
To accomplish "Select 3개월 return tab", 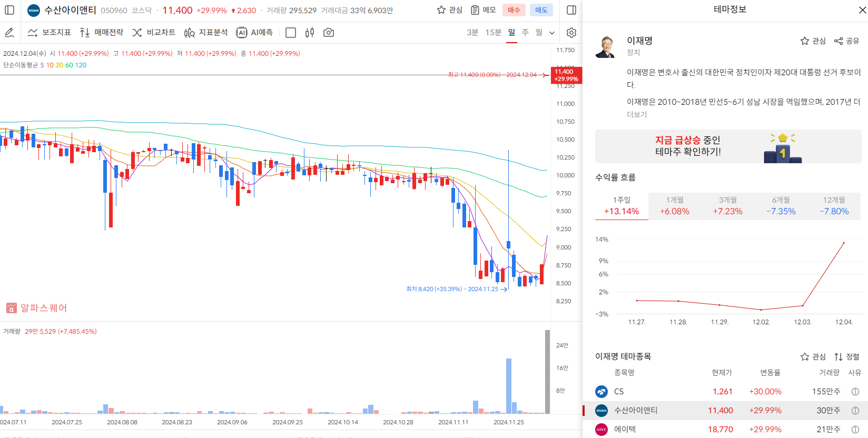I will click(x=728, y=206).
